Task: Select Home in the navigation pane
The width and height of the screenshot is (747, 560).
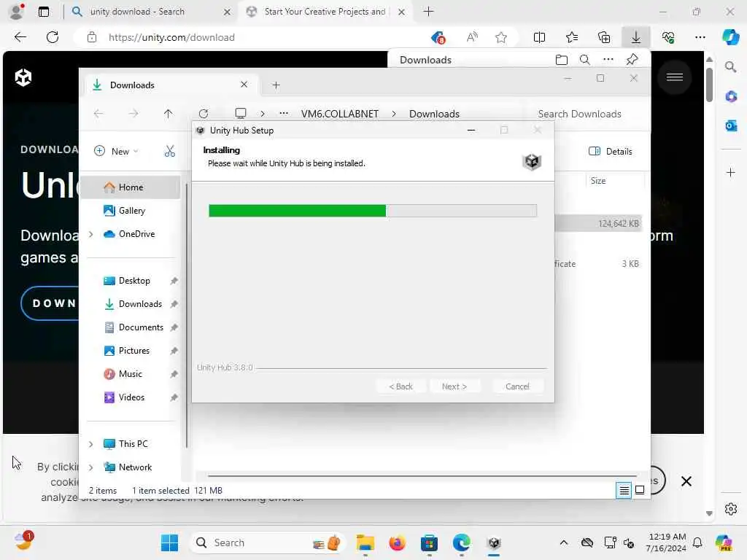Action: tap(130, 187)
